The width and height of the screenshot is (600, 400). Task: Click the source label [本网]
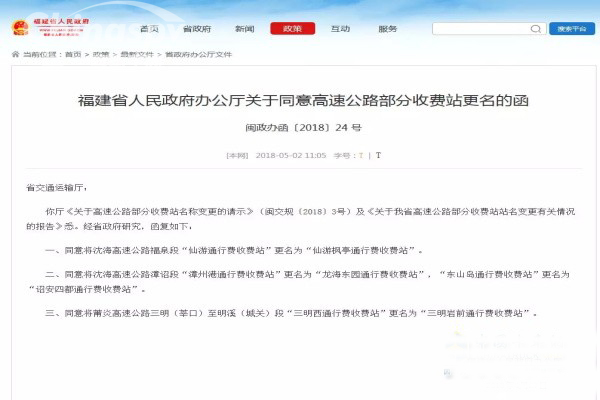pyautogui.click(x=237, y=155)
